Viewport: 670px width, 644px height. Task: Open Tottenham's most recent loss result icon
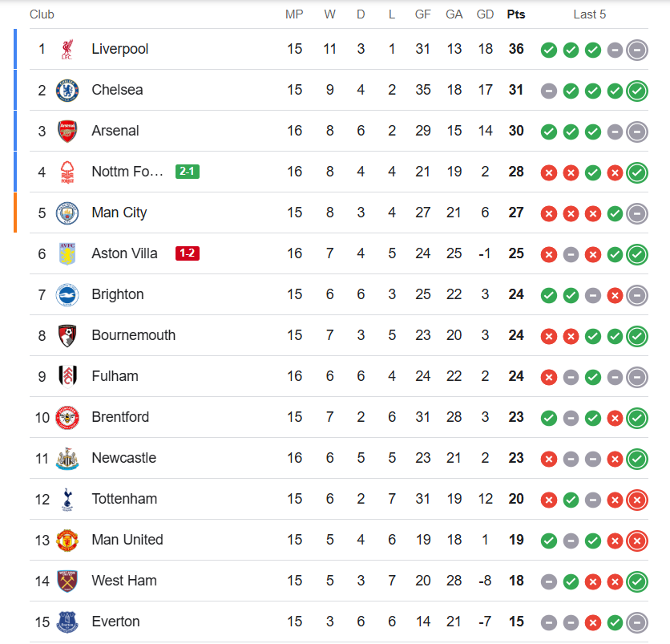click(636, 500)
